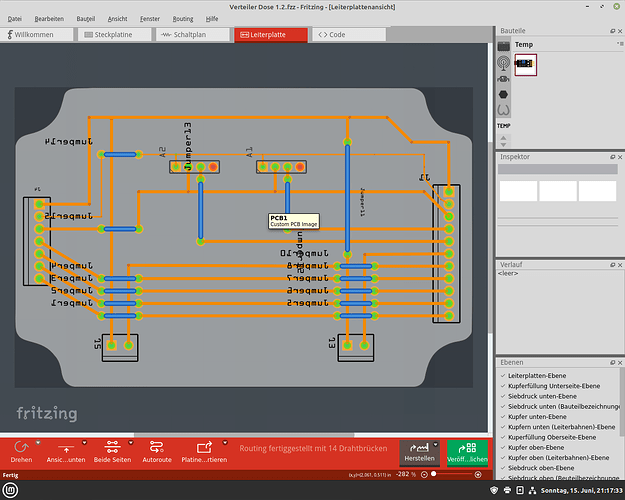Click the Beide Seiten layers icon
The height and width of the screenshot is (500, 625).
[112, 447]
